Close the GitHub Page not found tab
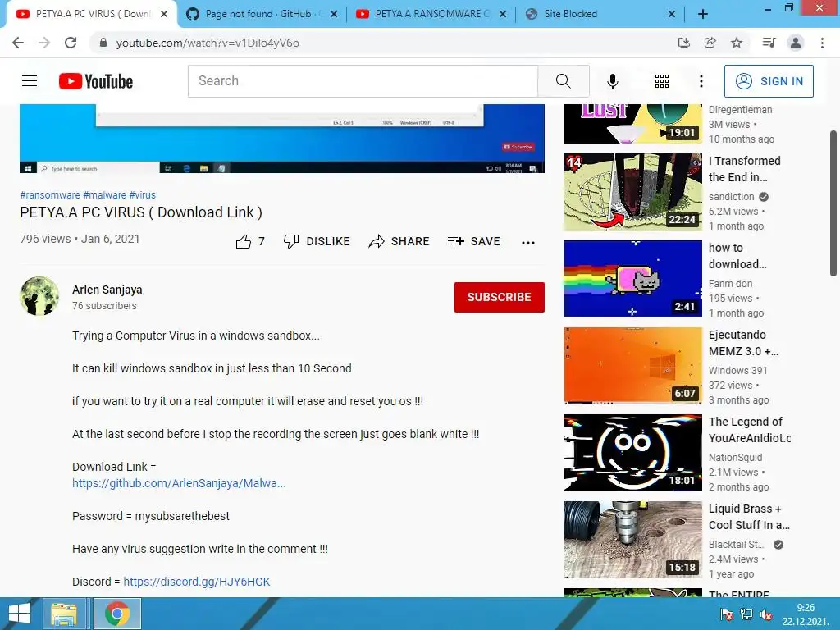 click(334, 15)
